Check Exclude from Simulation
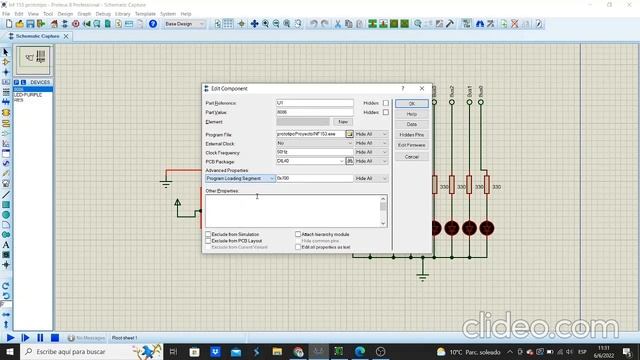The height and width of the screenshot is (360, 640). tap(208, 234)
